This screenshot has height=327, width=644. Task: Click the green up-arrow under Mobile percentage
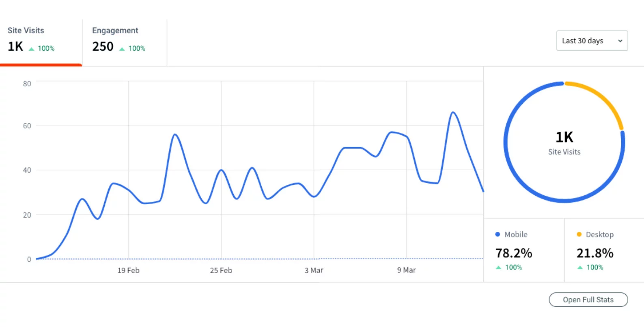[498, 267]
